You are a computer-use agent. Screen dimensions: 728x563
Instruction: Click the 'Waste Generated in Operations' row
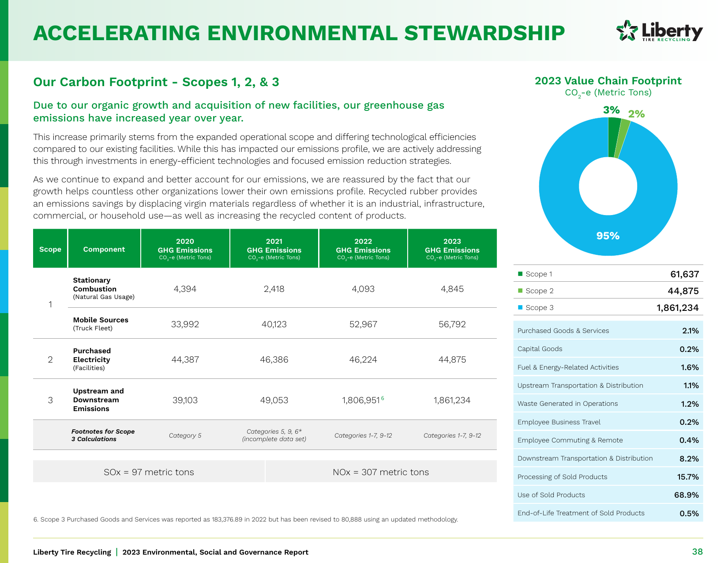[x=608, y=404]
